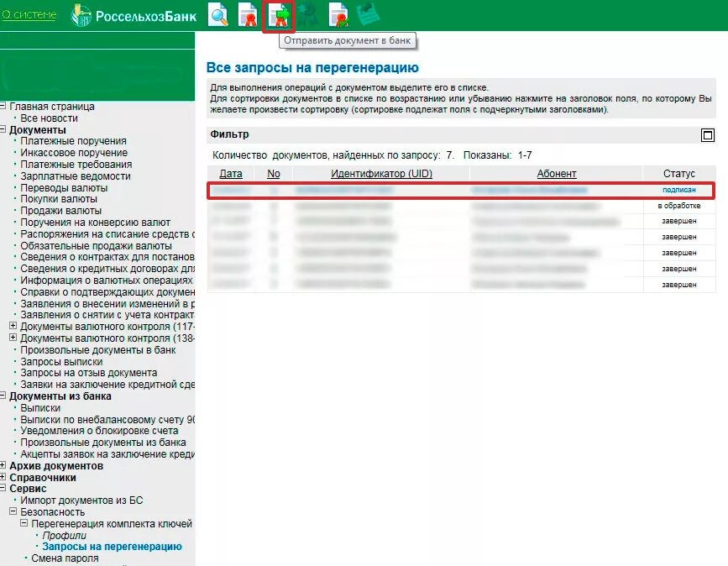Open Смена пароля
The height and width of the screenshot is (566, 728).
[x=65, y=558]
